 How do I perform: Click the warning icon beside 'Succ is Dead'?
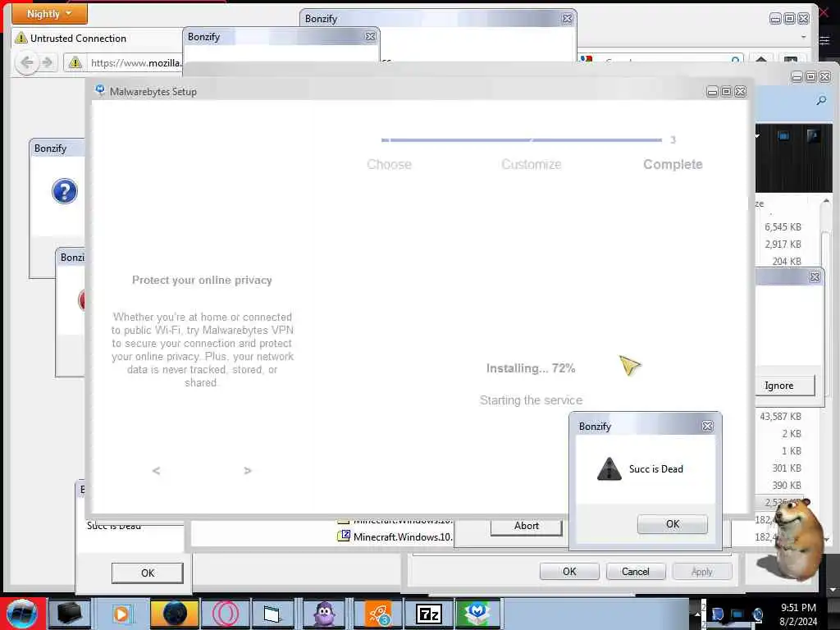609,468
